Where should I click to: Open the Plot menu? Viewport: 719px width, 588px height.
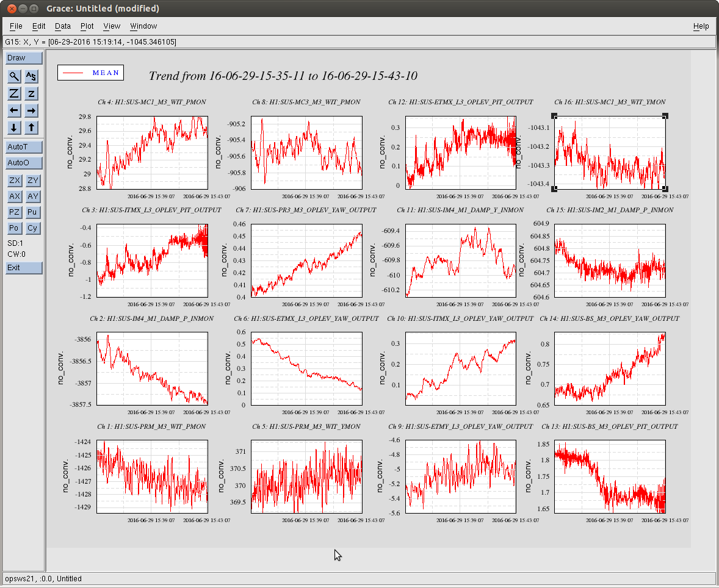pyautogui.click(x=87, y=26)
